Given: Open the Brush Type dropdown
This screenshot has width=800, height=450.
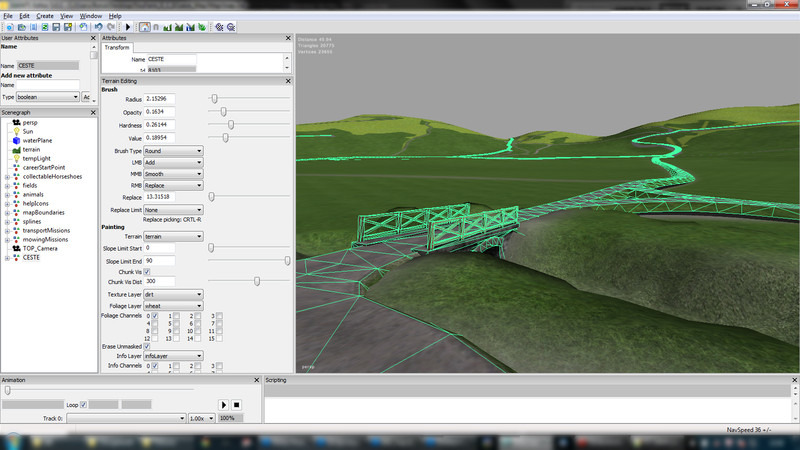Looking at the screenshot, I should click(173, 151).
